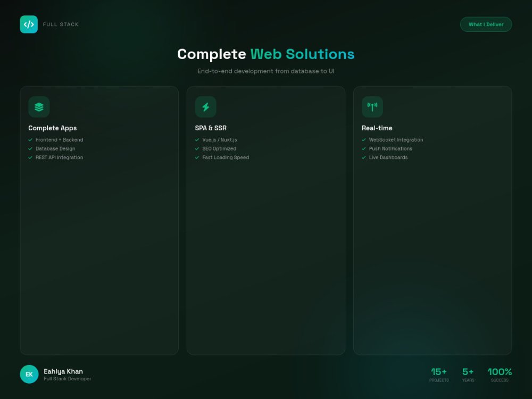Click the EK avatar circle
532x399 pixels.
click(x=29, y=374)
